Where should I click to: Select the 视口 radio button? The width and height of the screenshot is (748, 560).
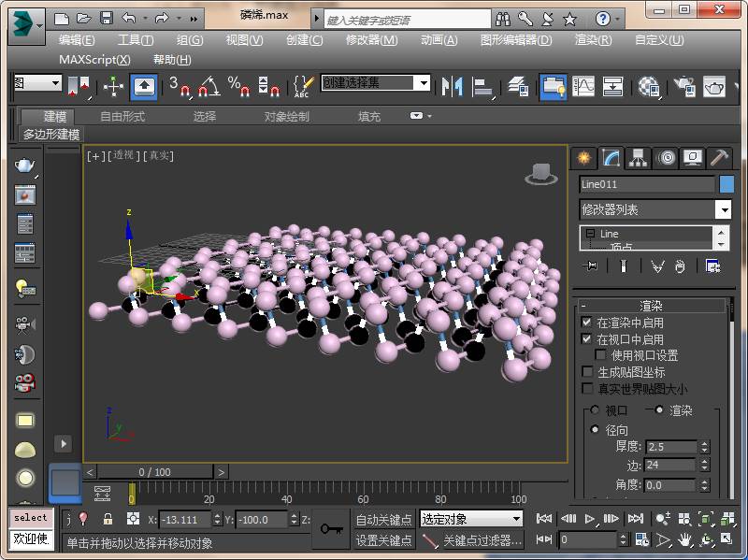[x=594, y=410]
